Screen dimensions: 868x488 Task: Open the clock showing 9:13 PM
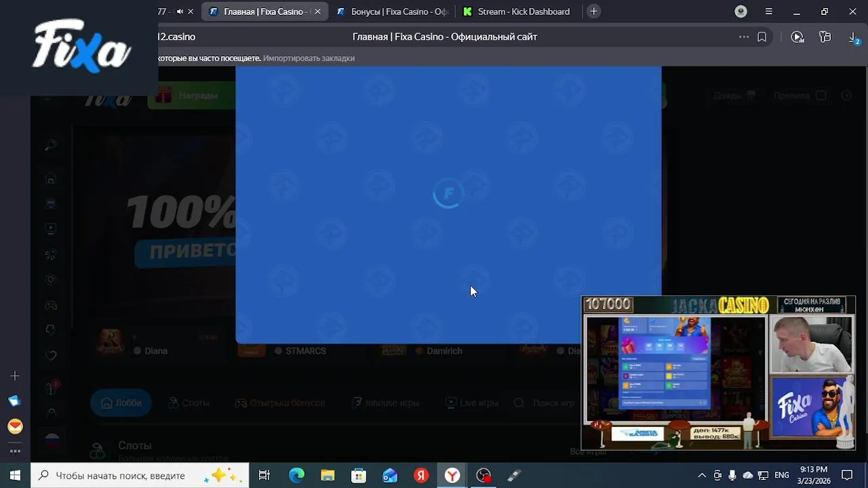pyautogui.click(x=814, y=475)
